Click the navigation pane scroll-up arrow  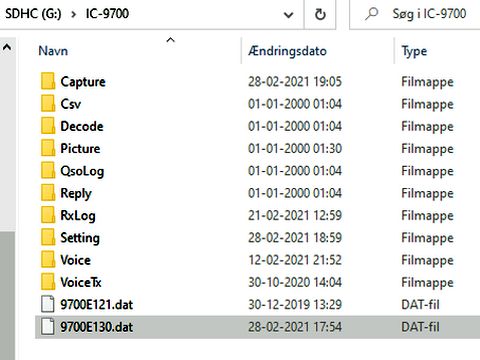pyautogui.click(x=7, y=48)
